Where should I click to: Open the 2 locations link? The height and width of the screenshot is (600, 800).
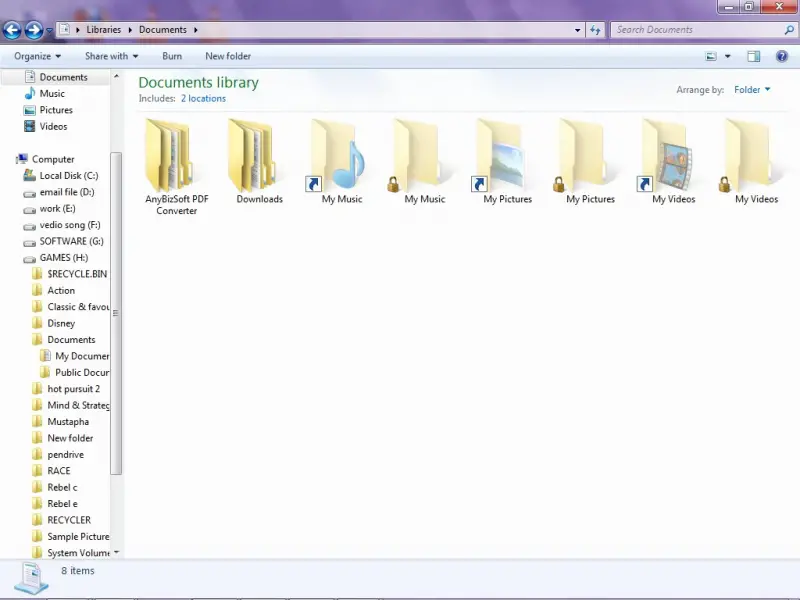click(203, 98)
